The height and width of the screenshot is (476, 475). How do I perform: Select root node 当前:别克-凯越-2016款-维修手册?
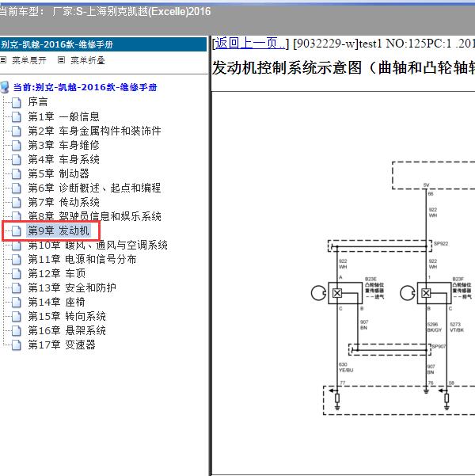(x=85, y=87)
